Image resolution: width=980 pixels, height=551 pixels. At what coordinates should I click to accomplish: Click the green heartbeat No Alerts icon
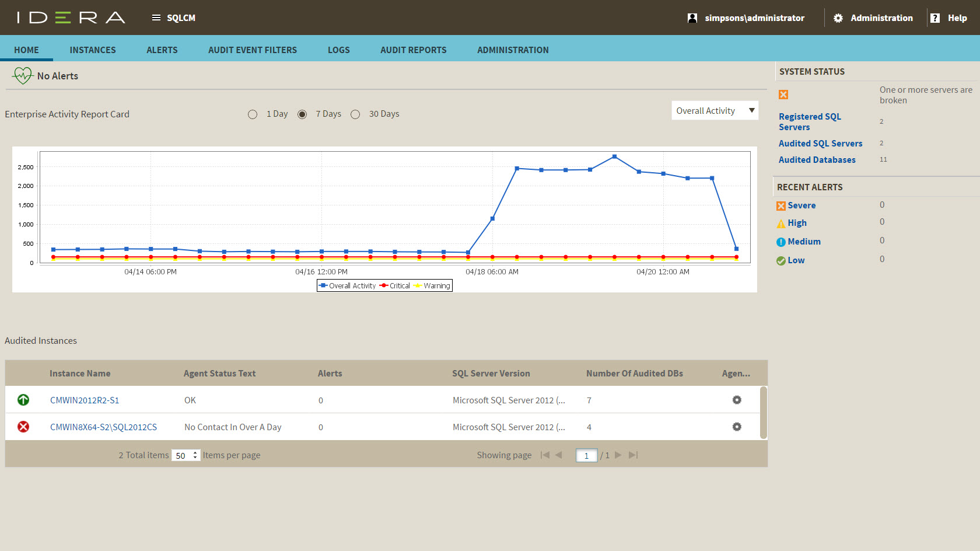point(22,76)
